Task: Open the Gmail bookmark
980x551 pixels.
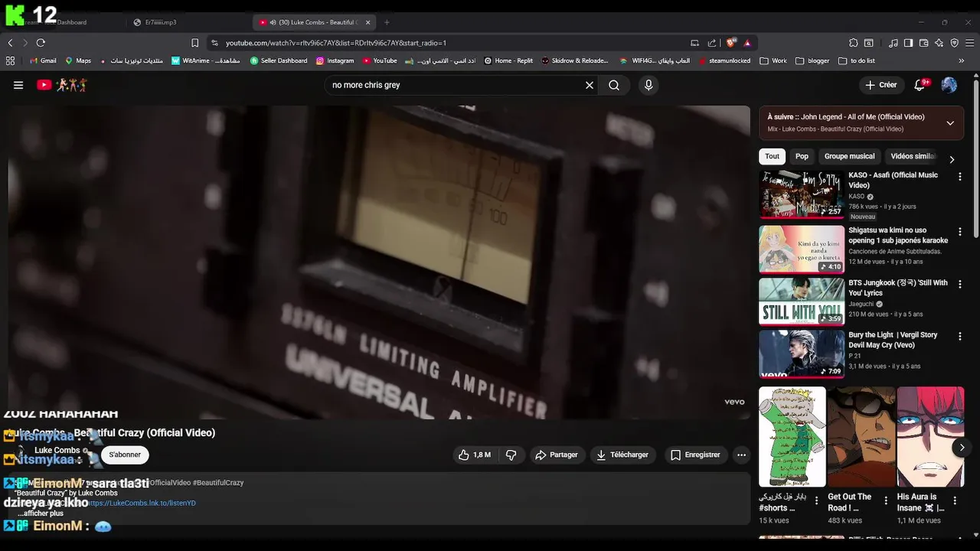Action: point(43,60)
